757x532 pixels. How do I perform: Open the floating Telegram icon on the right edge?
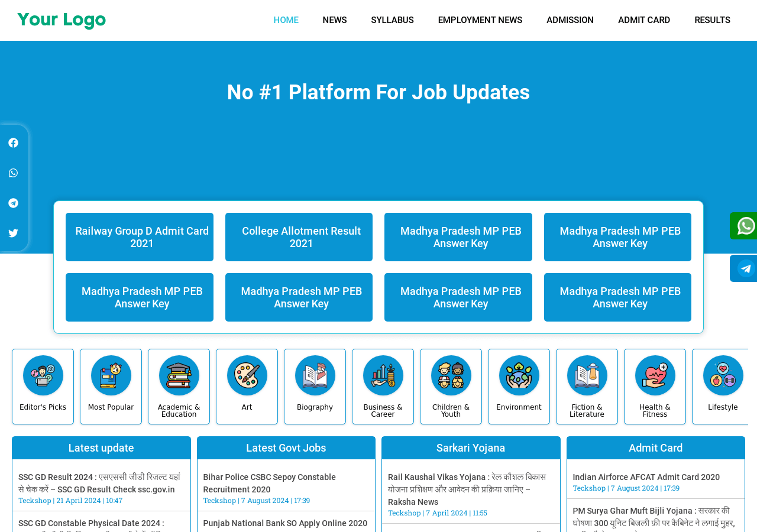[x=746, y=267]
